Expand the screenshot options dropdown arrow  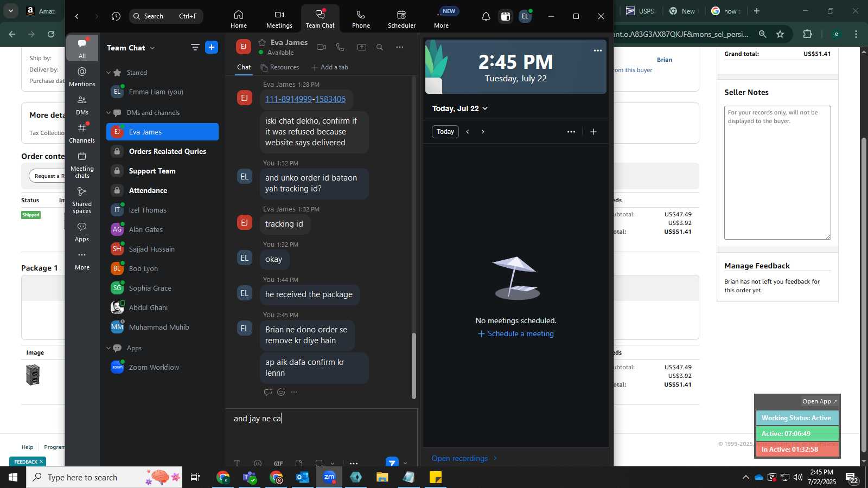pyautogui.click(x=333, y=464)
